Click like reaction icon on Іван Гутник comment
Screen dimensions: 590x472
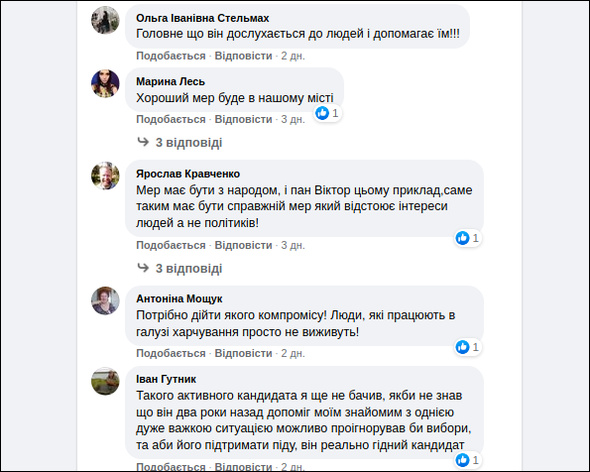coord(462,460)
